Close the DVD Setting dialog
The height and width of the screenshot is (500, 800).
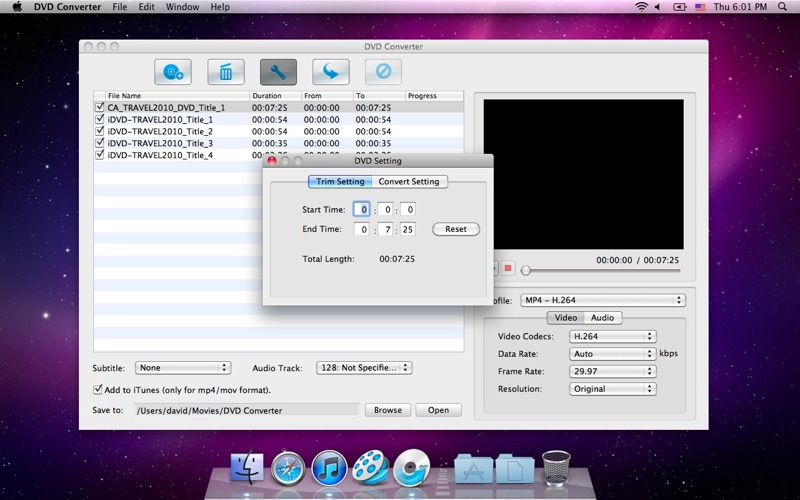click(272, 161)
